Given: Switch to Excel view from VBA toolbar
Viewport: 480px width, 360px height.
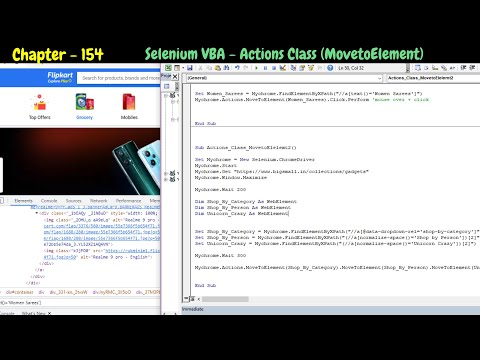Looking at the screenshot, I should tap(168, 68).
